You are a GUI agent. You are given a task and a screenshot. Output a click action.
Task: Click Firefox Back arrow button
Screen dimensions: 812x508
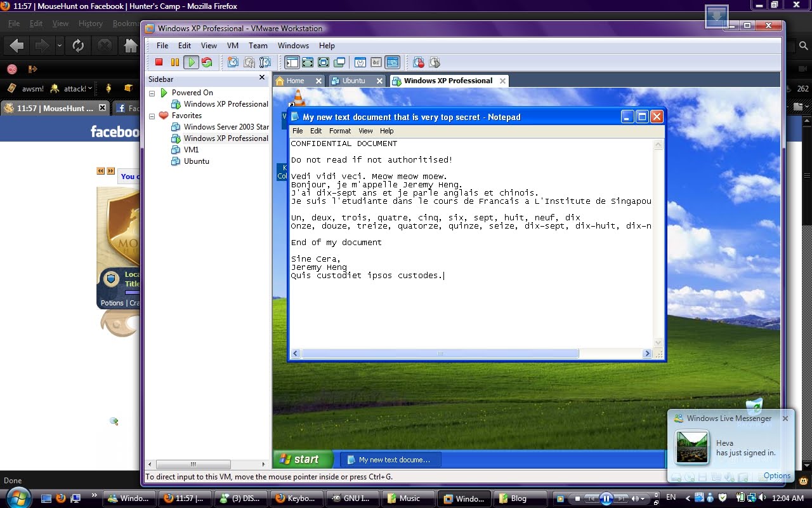click(x=17, y=46)
